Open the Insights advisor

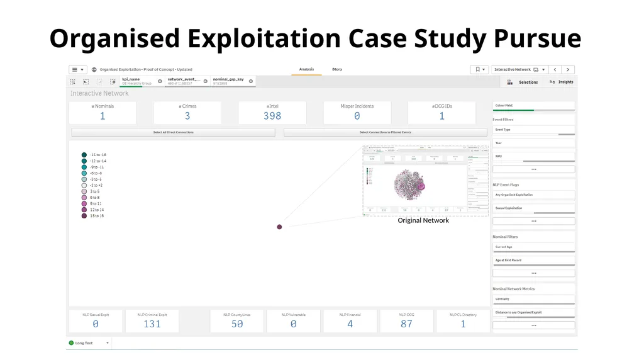(x=562, y=82)
